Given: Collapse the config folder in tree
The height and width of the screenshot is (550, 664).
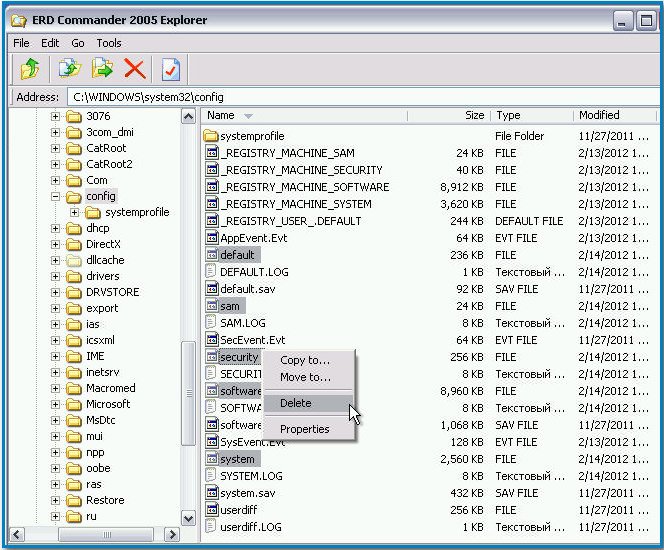Looking at the screenshot, I should click(x=56, y=196).
